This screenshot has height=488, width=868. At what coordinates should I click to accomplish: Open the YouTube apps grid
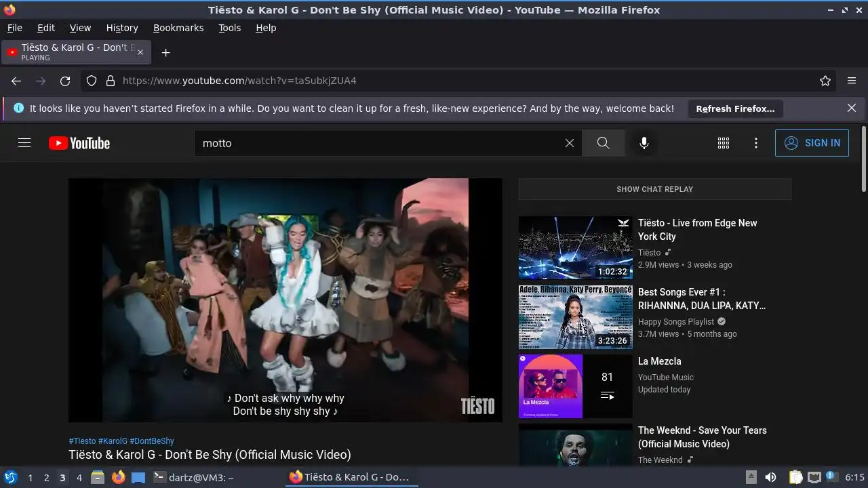click(x=724, y=143)
